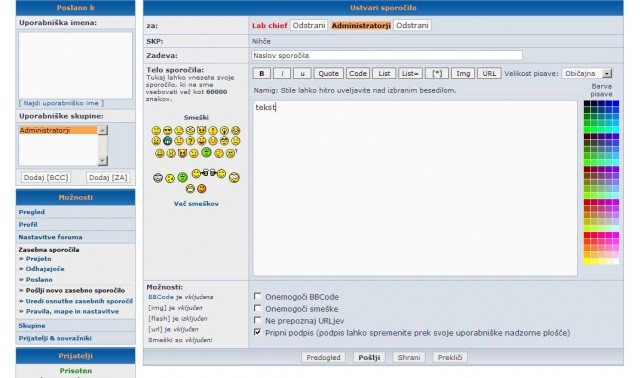640x378 pixels.
Task: Insert the square horned twisted-evil smiley
Action: tap(182, 153)
